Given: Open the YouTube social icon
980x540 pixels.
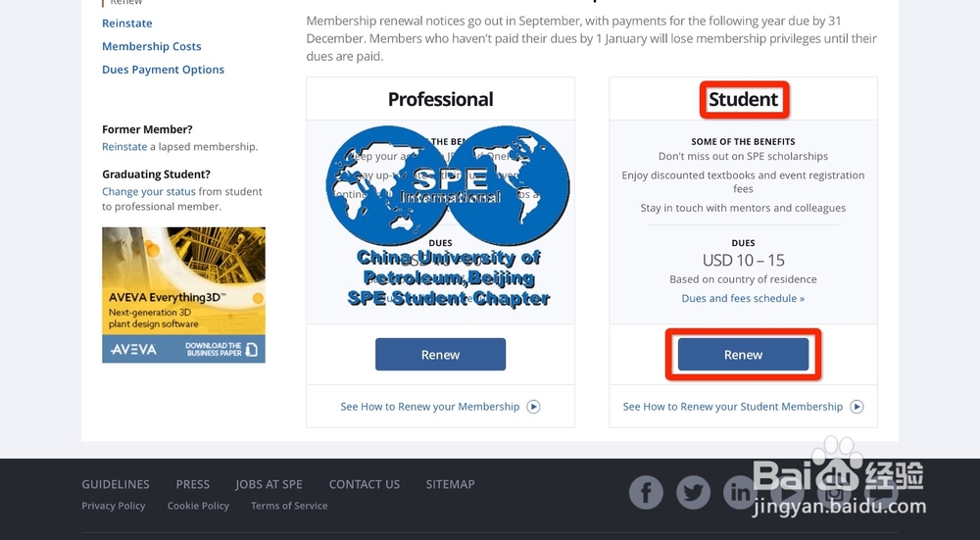Looking at the screenshot, I should [x=787, y=492].
